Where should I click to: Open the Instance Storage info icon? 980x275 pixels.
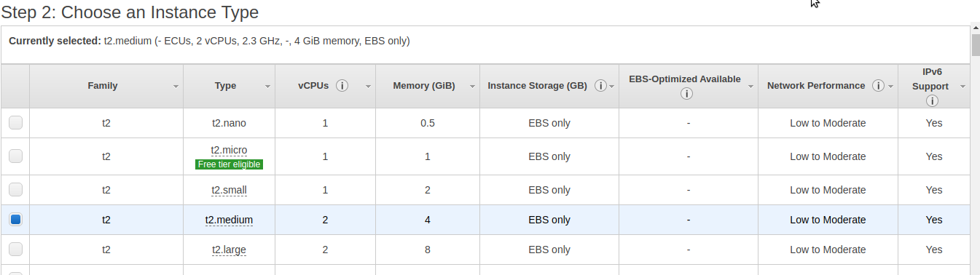click(x=600, y=85)
